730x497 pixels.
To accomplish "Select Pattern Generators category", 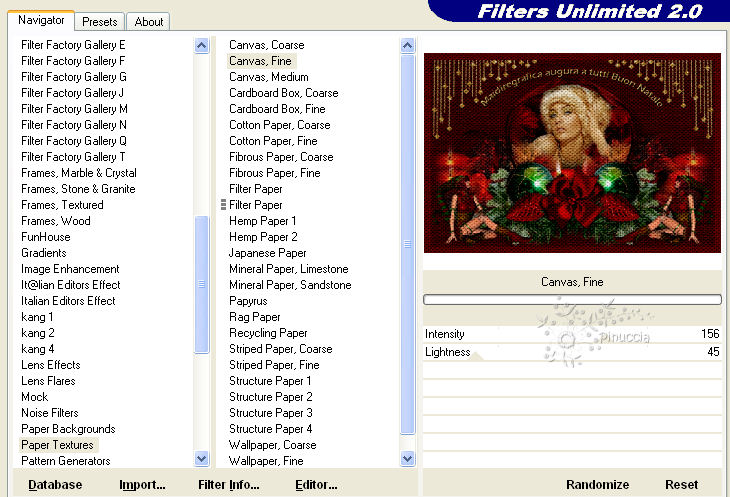I will point(66,461).
